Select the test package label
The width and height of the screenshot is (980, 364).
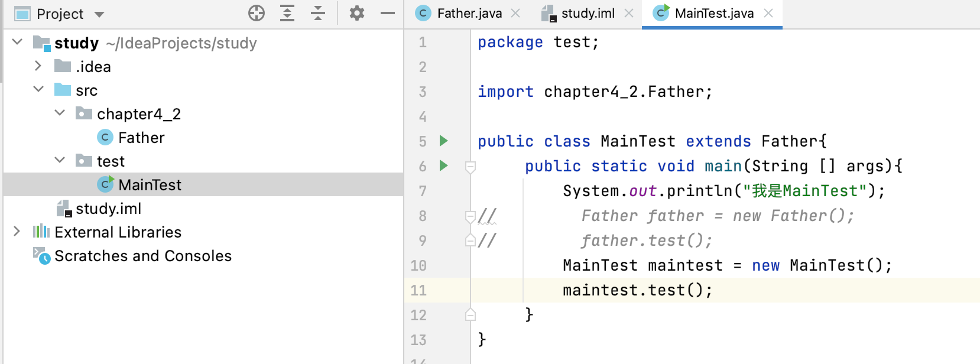pyautogui.click(x=111, y=161)
